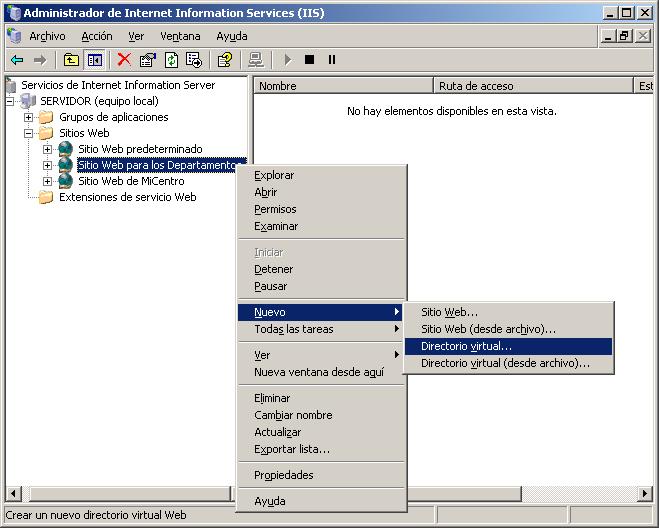Click the red X Delete toolbar icon

(x=124, y=60)
